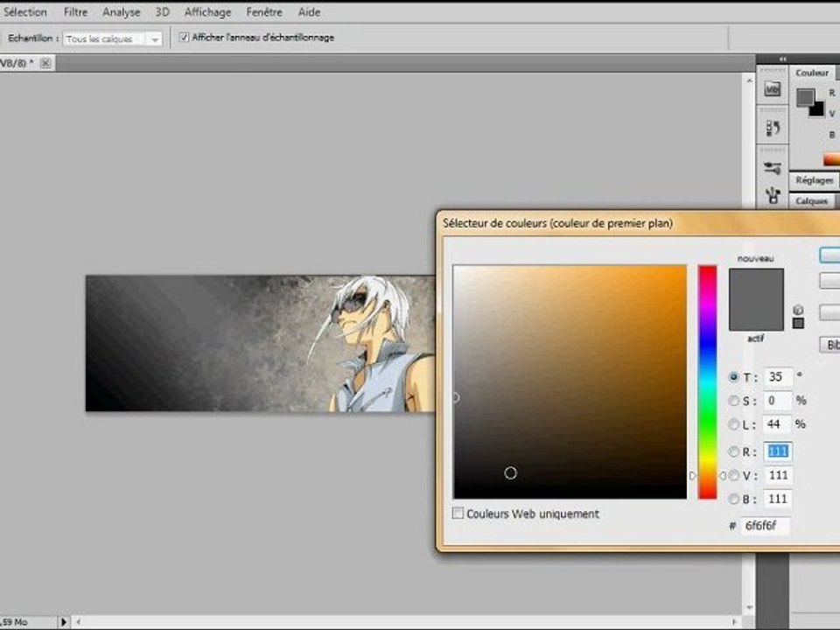Click the '59 Mo' status bar text
Screen dimensions: 840x630
[x=14, y=622]
